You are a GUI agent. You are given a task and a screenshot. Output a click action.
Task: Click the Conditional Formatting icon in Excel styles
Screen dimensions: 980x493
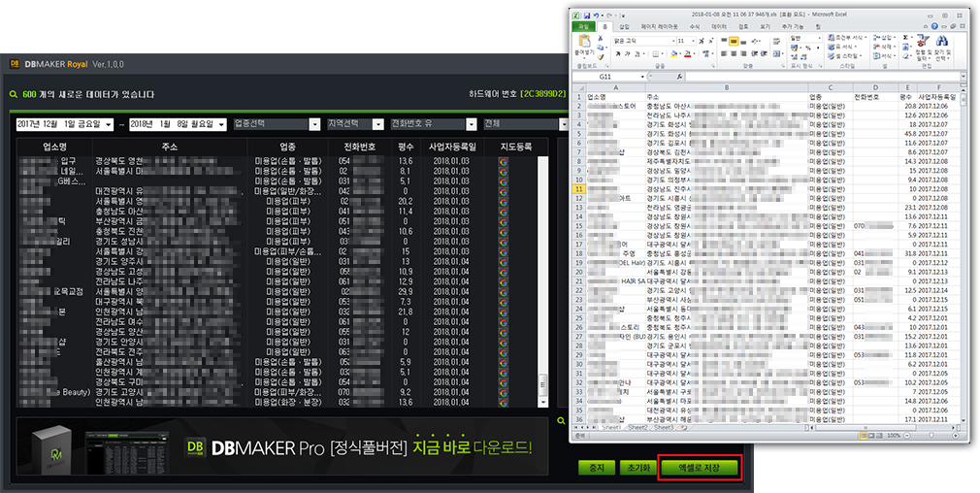[832, 38]
